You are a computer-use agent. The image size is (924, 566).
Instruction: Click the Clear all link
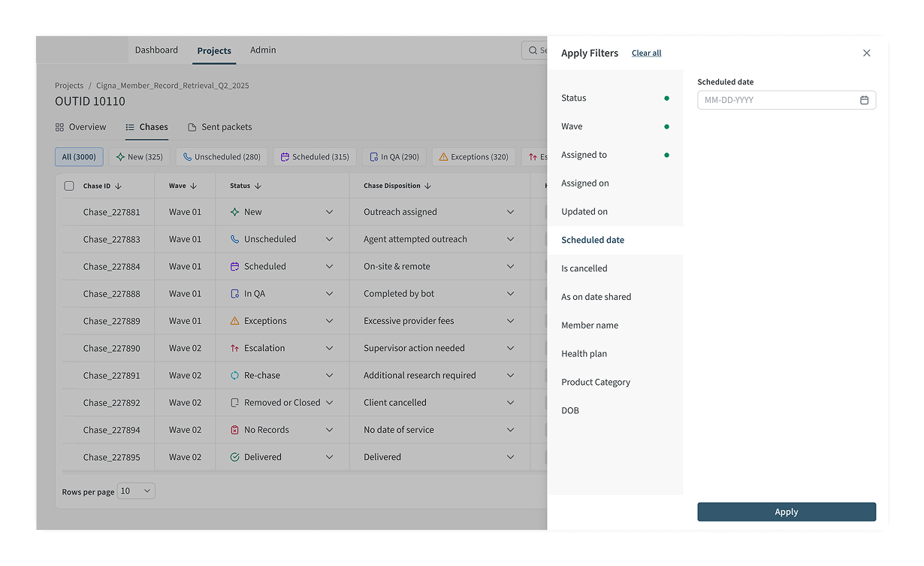[646, 53]
